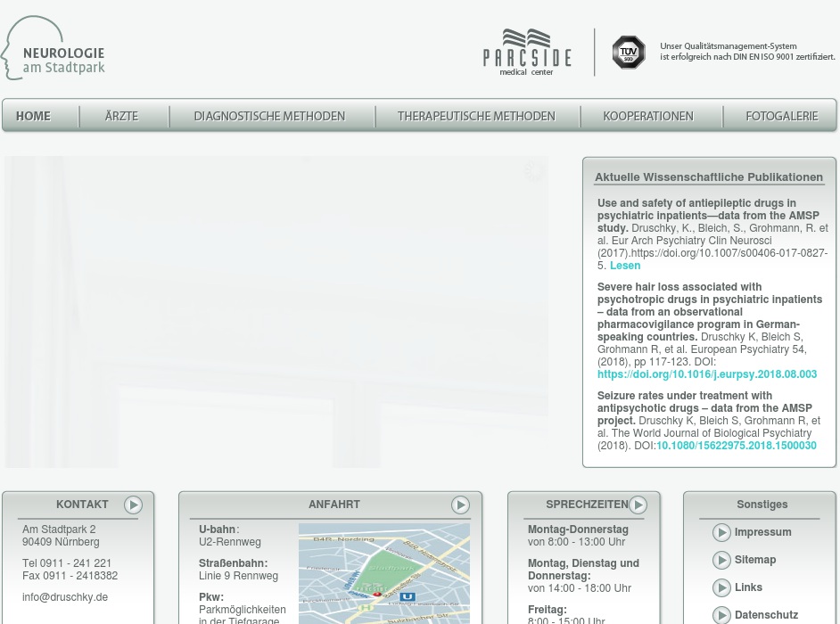The image size is (840, 624).
Task: Open the Home menu item
Action: click(34, 117)
